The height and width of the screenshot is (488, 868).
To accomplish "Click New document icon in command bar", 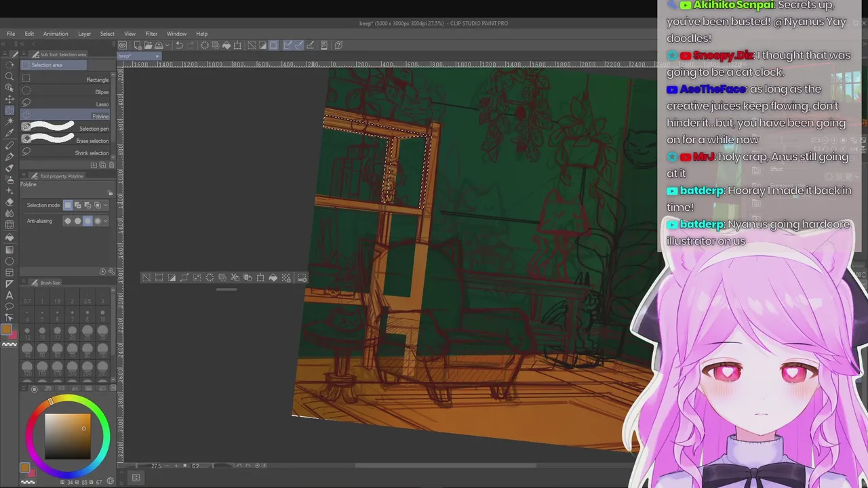I will tap(138, 45).
